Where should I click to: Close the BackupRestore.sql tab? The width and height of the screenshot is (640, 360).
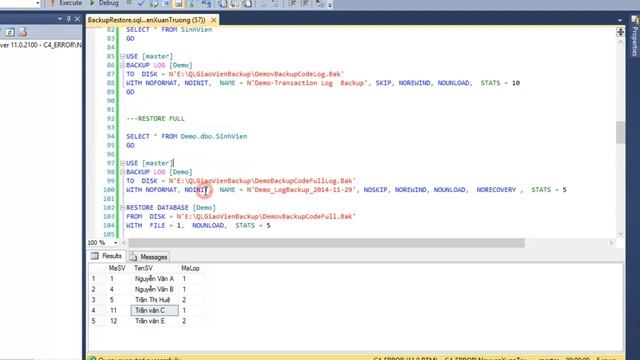213,20
